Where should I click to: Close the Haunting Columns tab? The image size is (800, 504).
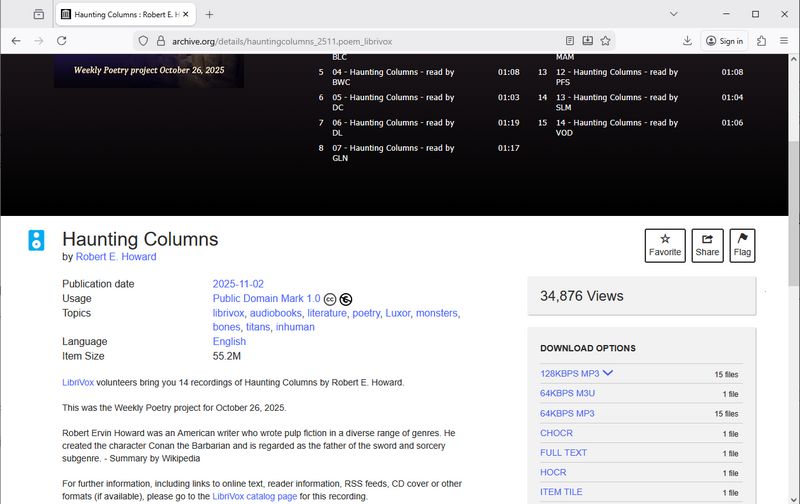point(186,14)
